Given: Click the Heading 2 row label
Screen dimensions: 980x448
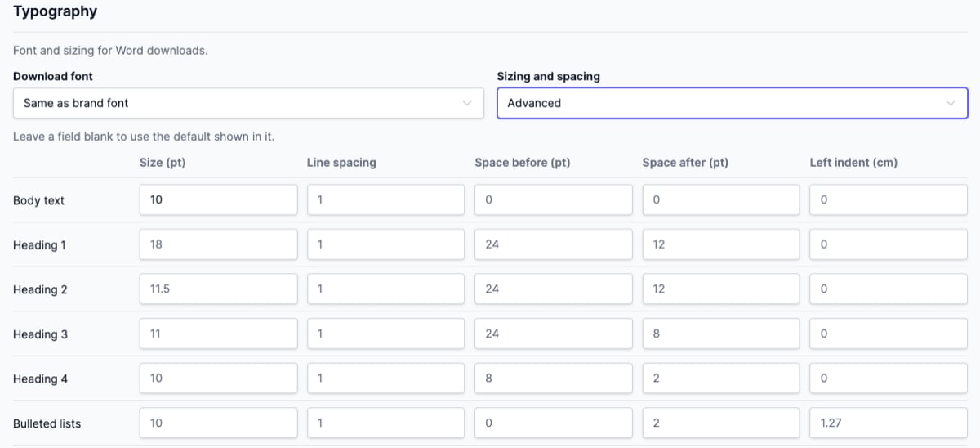Looking at the screenshot, I should [x=40, y=289].
